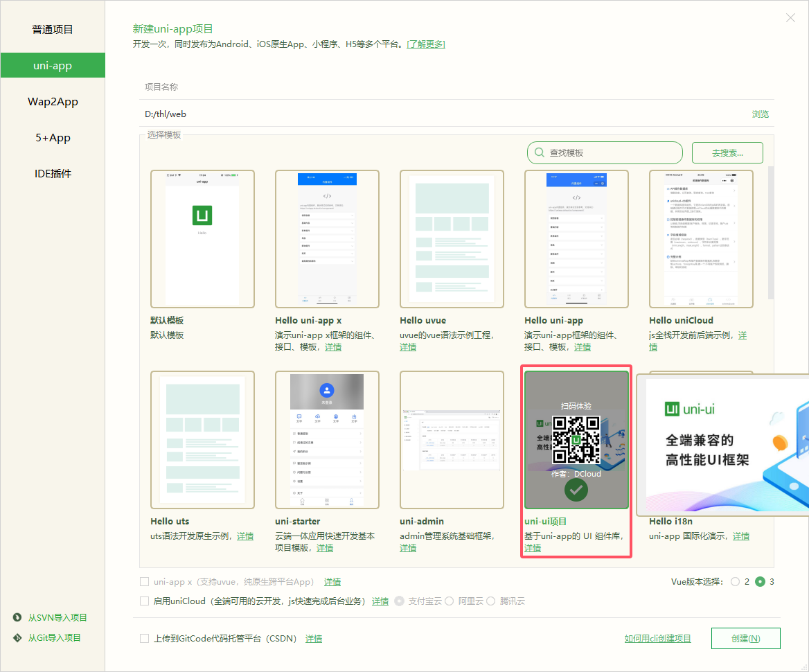Click the SVN import icon

pyautogui.click(x=17, y=617)
